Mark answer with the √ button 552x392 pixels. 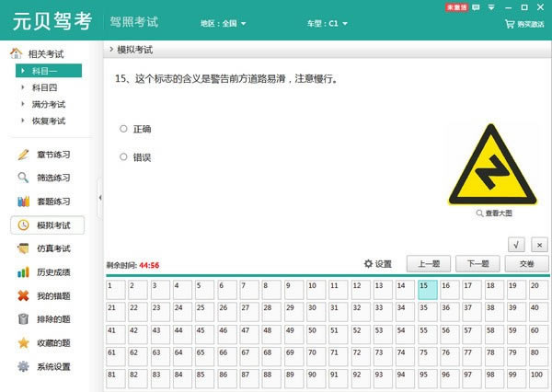click(x=516, y=244)
